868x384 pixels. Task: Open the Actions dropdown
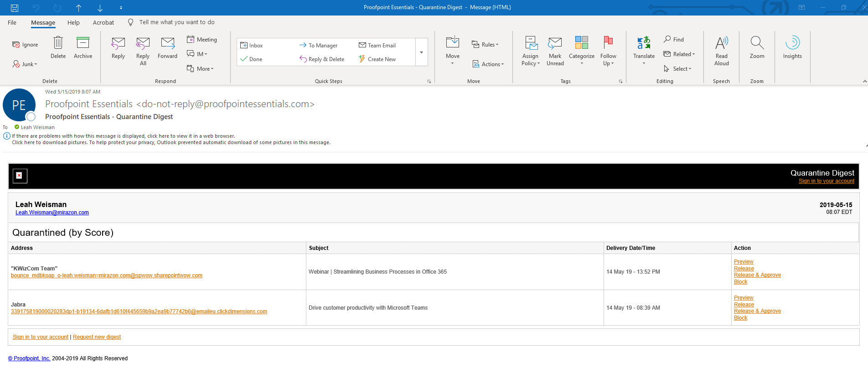[x=488, y=64]
